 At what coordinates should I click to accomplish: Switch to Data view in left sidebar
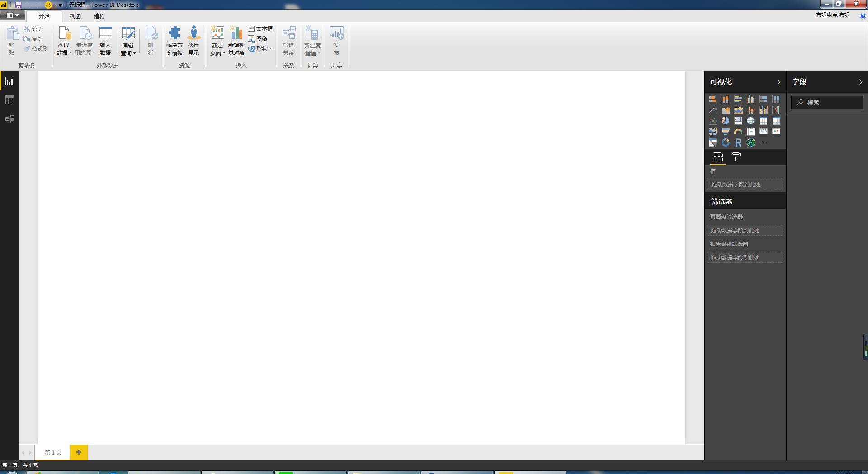[9, 100]
